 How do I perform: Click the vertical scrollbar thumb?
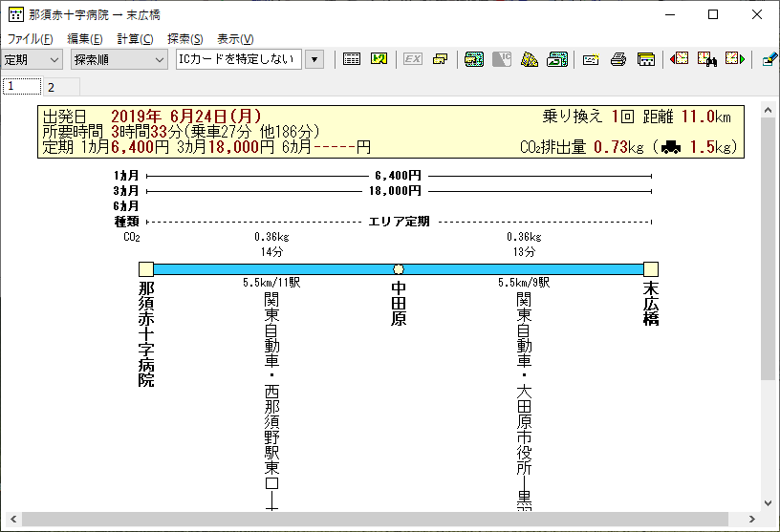click(x=769, y=249)
